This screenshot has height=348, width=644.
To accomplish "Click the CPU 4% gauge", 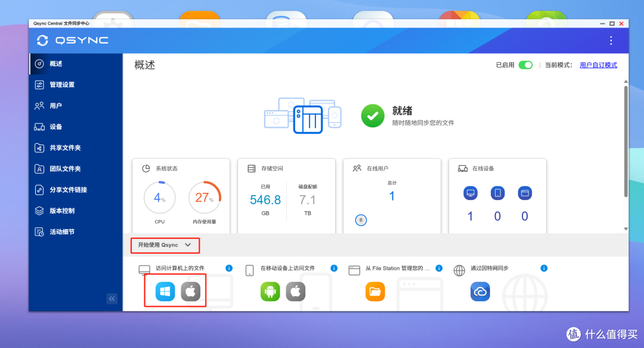I will tap(160, 198).
